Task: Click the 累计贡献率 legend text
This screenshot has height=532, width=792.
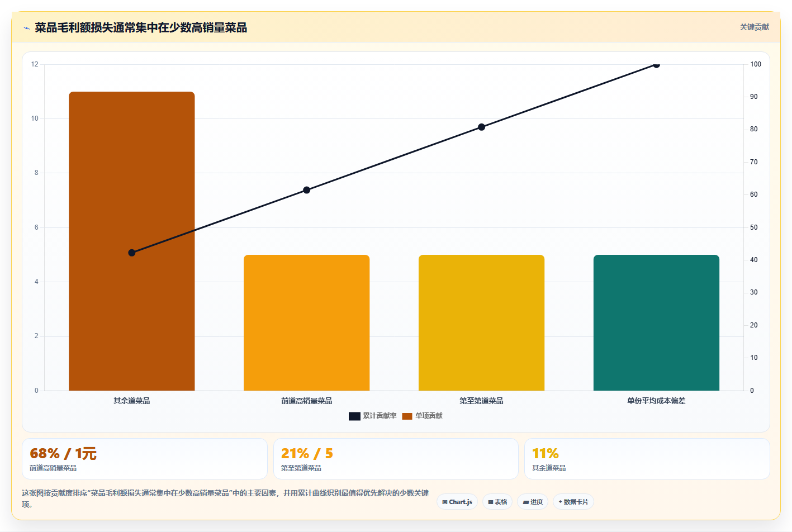Action: [x=380, y=416]
